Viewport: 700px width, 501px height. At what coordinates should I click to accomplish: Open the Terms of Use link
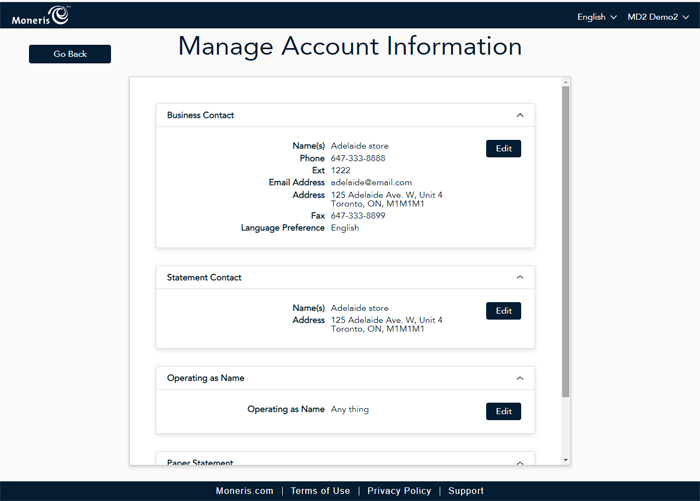320,491
